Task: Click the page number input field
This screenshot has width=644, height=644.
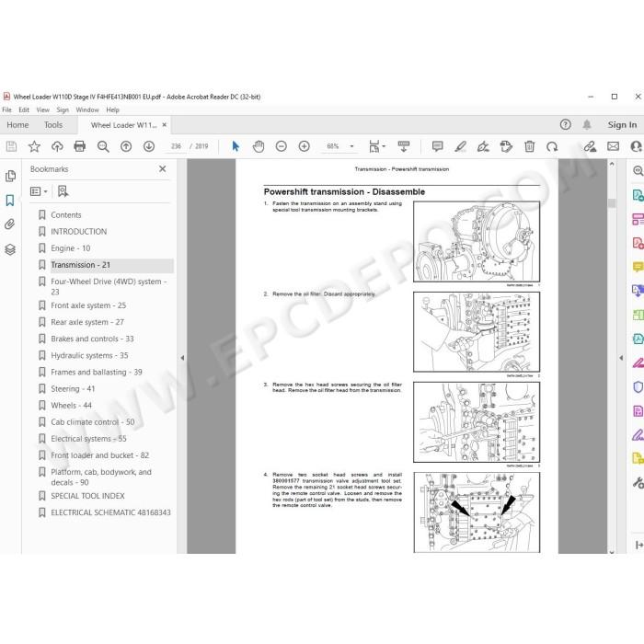Action: (x=176, y=146)
